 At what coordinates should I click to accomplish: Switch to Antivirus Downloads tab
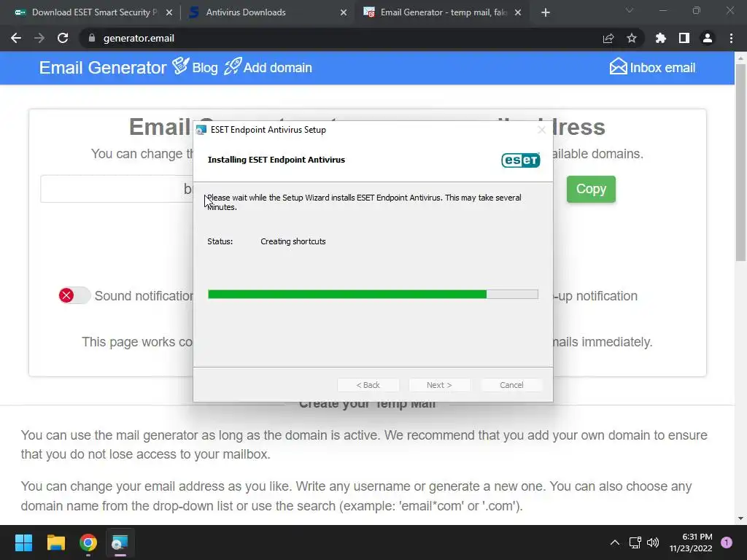[267, 12]
